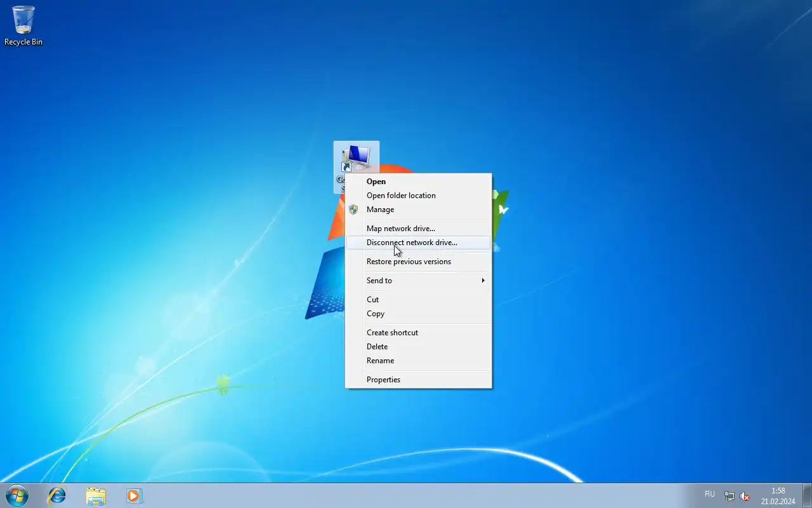Choose Manage with the shield icon
This screenshot has width=812, height=508.
tap(418, 210)
